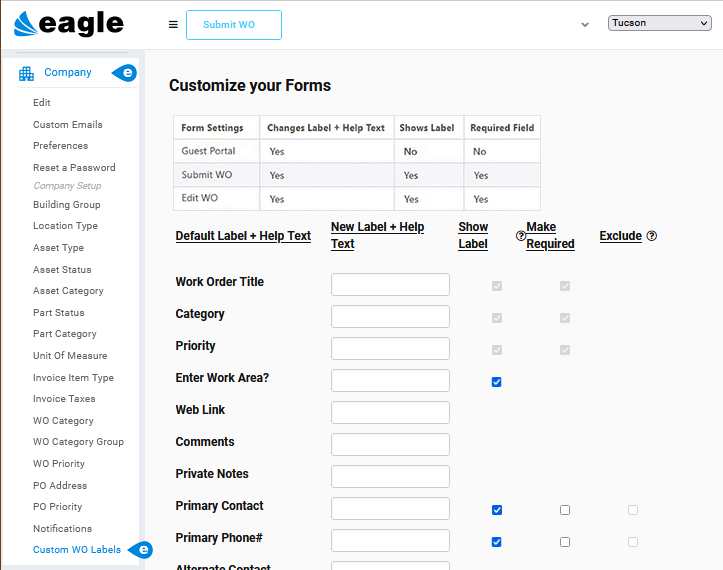Select WO Category Group menu item
The image size is (723, 570).
click(78, 442)
